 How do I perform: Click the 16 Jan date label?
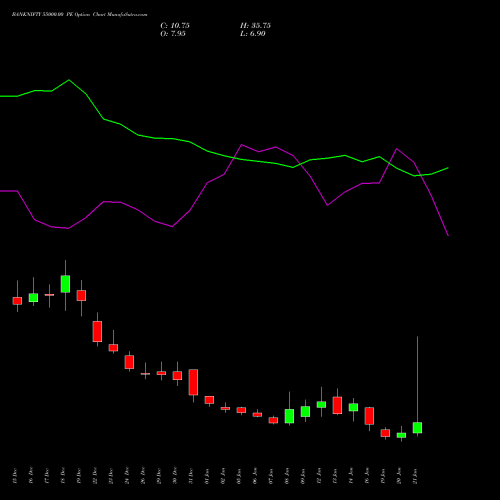tap(366, 476)
